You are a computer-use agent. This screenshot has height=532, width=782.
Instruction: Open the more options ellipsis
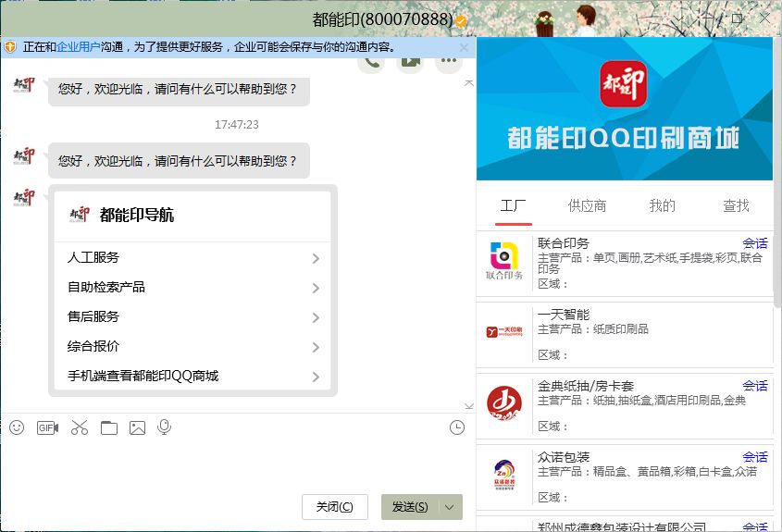[448, 62]
